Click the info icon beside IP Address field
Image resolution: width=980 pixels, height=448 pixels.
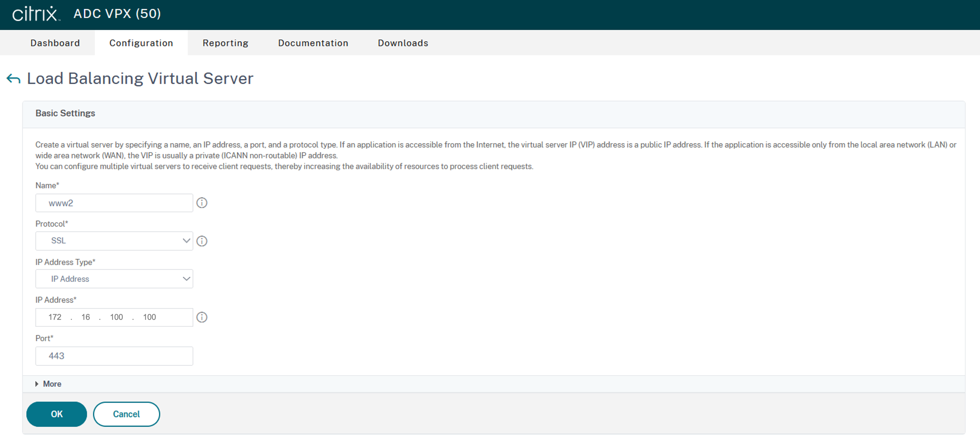click(202, 317)
